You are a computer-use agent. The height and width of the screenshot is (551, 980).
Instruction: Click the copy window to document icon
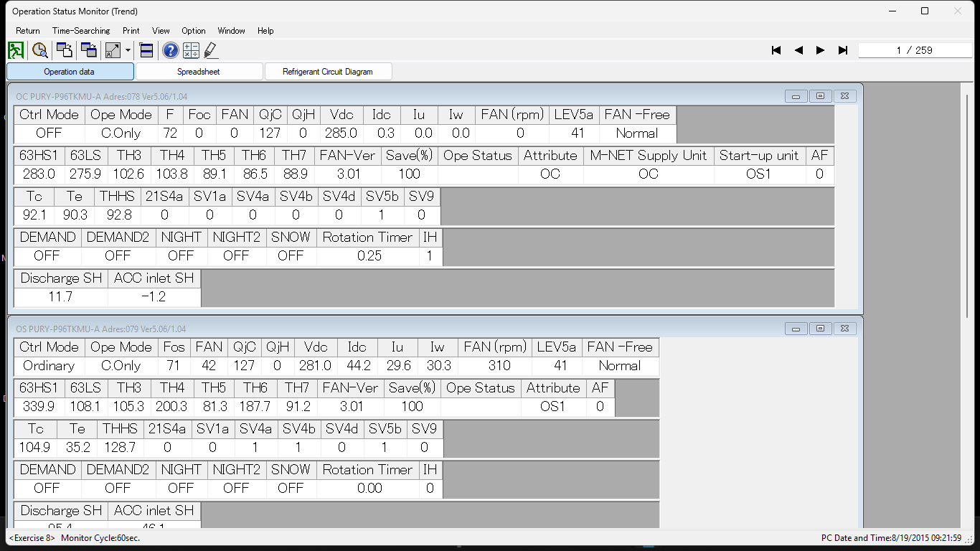[x=65, y=50]
